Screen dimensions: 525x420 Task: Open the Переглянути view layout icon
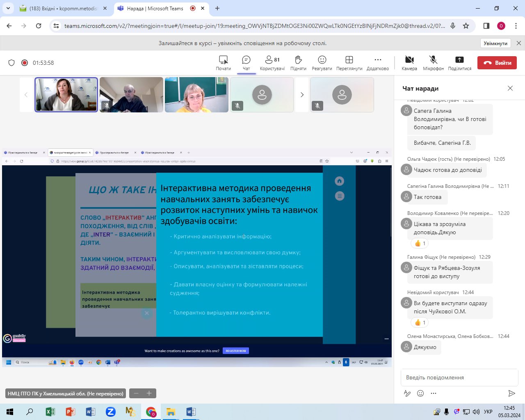[x=349, y=60]
